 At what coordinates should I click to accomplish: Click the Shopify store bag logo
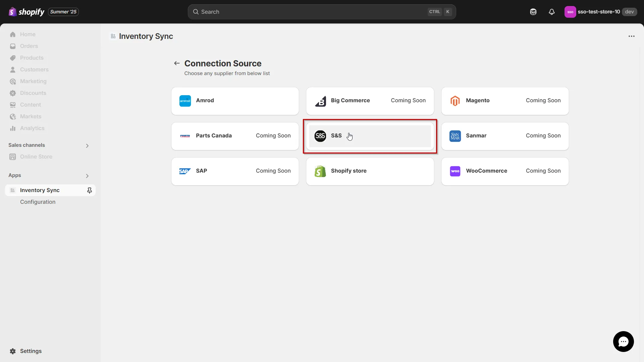pyautogui.click(x=320, y=171)
